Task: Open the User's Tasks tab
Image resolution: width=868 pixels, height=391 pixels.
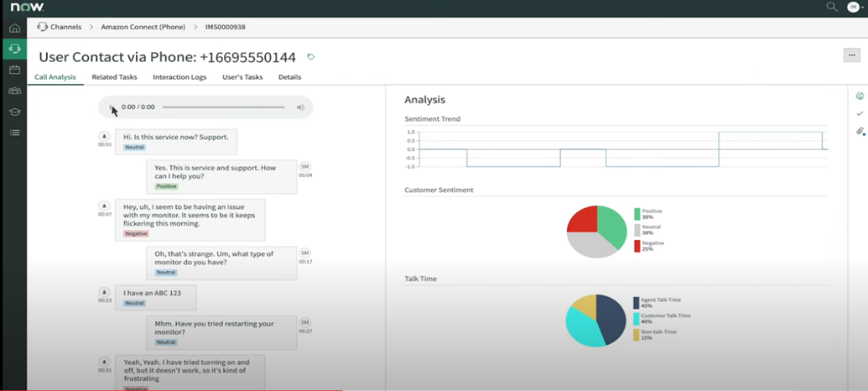Action: click(x=242, y=77)
